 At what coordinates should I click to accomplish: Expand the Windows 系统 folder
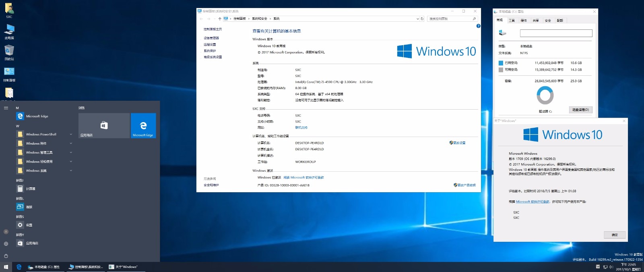pos(44,170)
